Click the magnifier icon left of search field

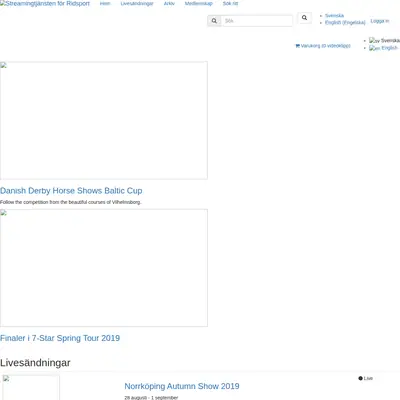(x=214, y=21)
